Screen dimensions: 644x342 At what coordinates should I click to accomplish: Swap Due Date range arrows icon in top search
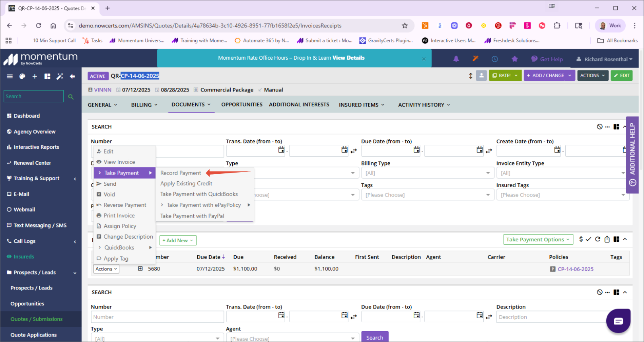coord(489,151)
